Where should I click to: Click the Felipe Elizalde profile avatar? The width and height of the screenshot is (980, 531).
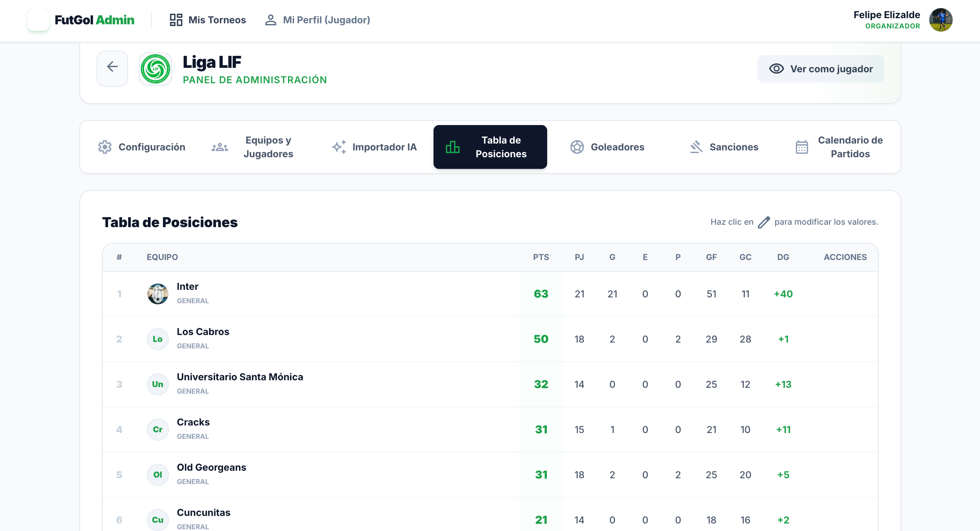click(x=942, y=20)
